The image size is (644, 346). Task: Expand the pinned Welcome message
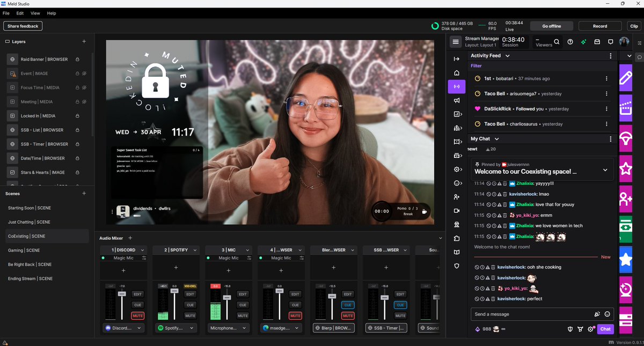click(x=605, y=170)
